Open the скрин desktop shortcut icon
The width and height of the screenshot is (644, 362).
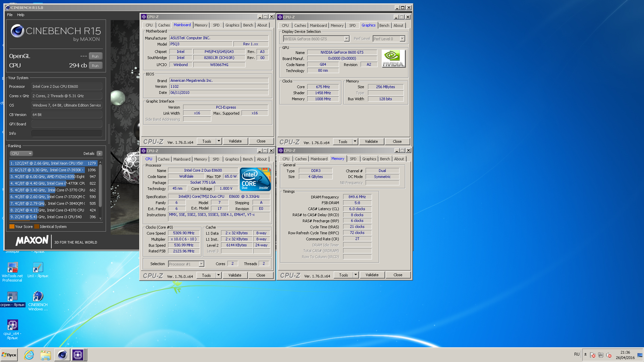pyautogui.click(x=12, y=299)
